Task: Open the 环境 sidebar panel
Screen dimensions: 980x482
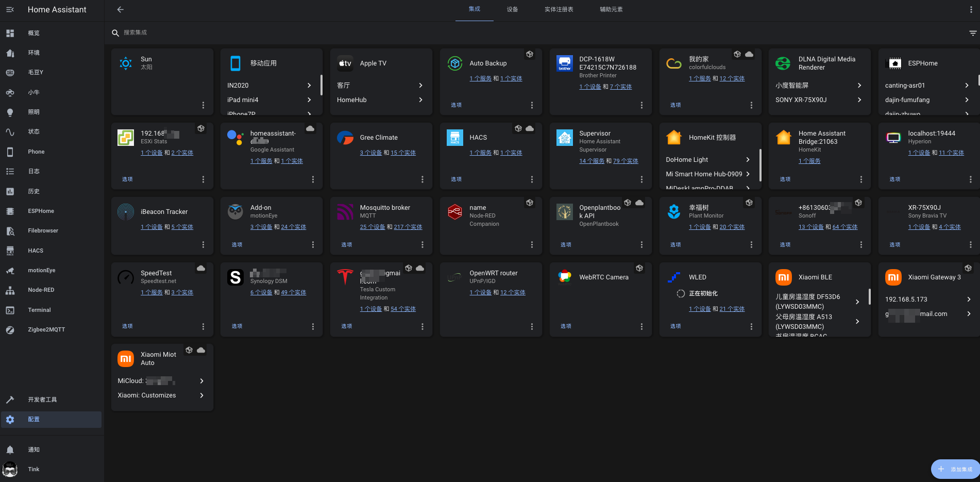Action: point(52,53)
